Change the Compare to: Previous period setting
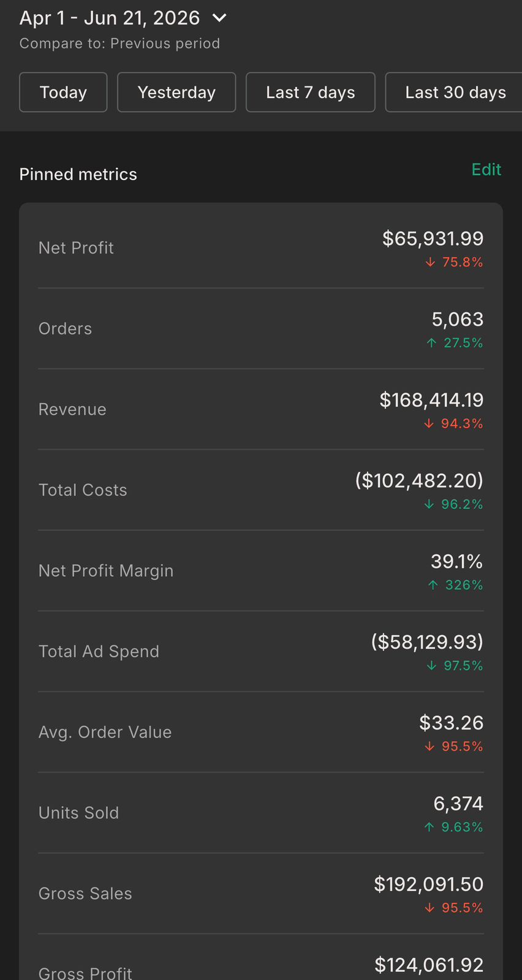Screen dimensions: 522x980 coord(119,43)
